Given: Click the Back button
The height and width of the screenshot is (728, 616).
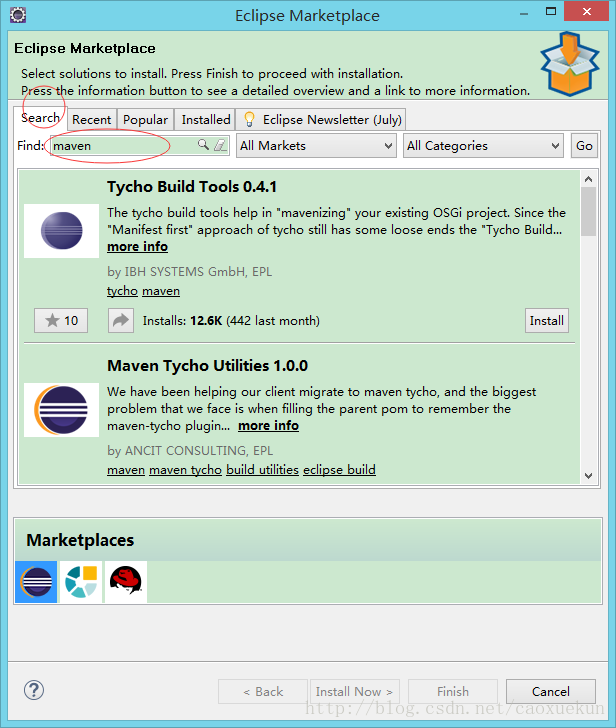Looking at the screenshot, I should click(x=263, y=692).
